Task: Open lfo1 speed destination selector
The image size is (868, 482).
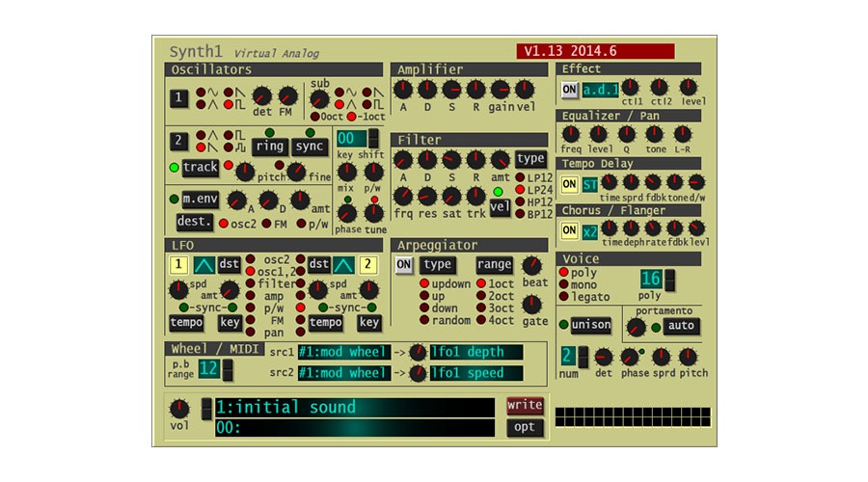Action: [x=476, y=373]
